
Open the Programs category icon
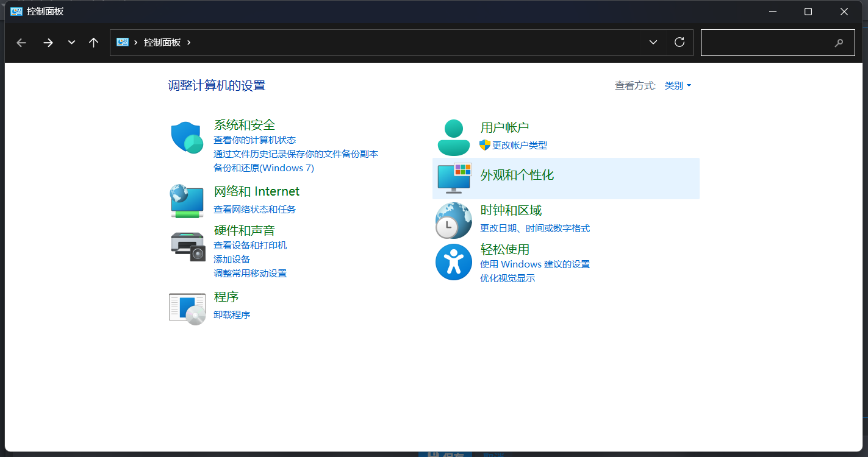click(x=187, y=308)
